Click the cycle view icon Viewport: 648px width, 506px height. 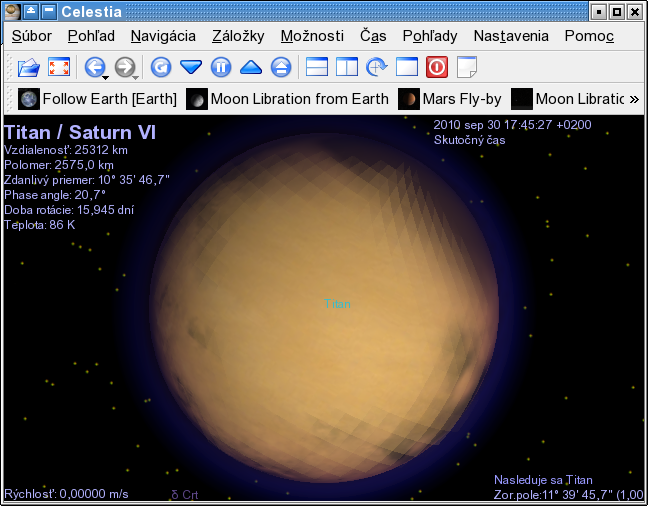377,68
